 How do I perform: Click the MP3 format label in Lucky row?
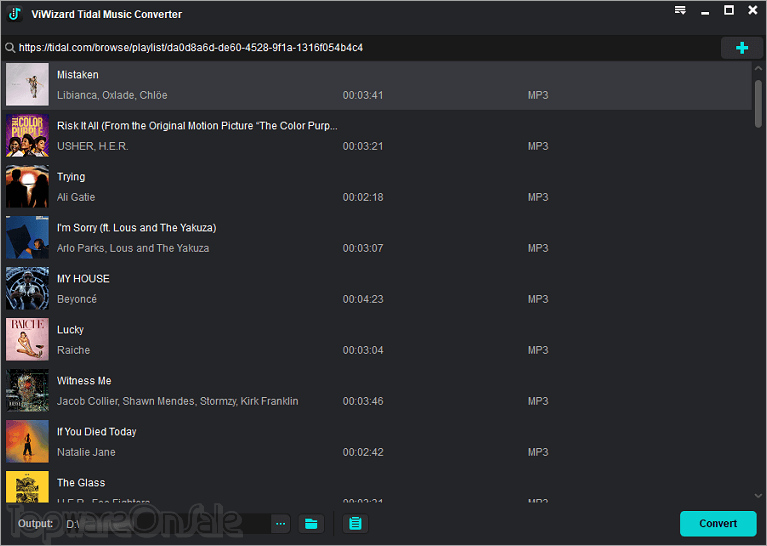pos(538,350)
